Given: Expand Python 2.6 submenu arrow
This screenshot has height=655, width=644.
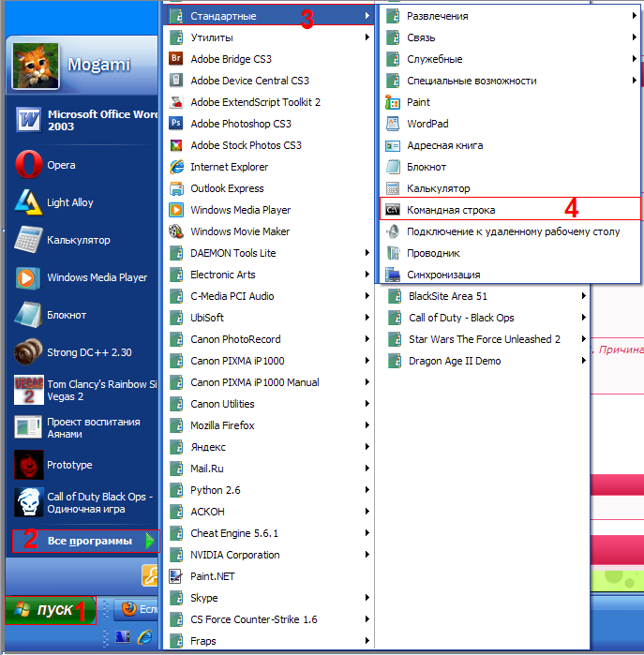Looking at the screenshot, I should click(367, 489).
